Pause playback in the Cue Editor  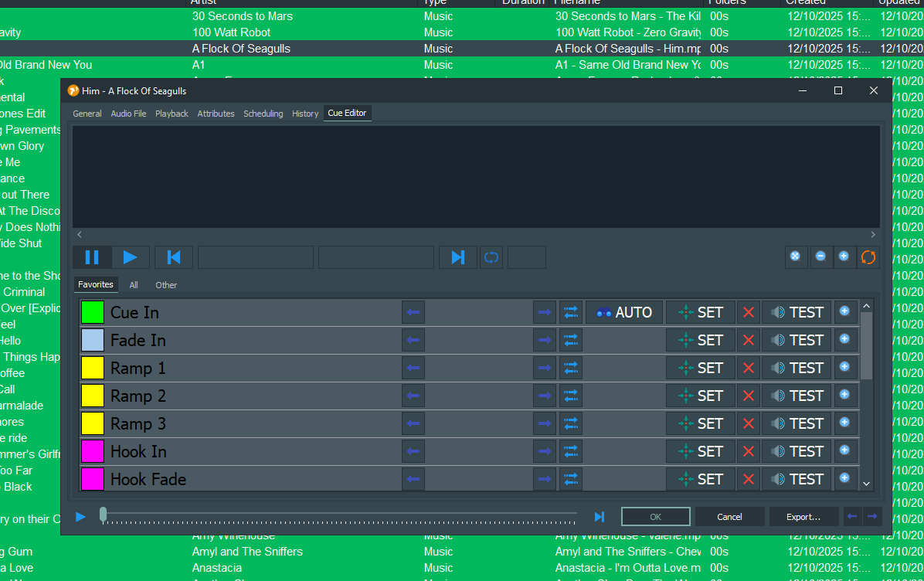92,257
